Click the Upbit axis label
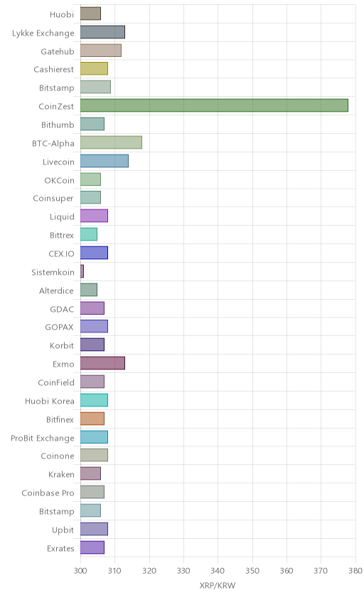This screenshot has height=598, width=364. 63,530
